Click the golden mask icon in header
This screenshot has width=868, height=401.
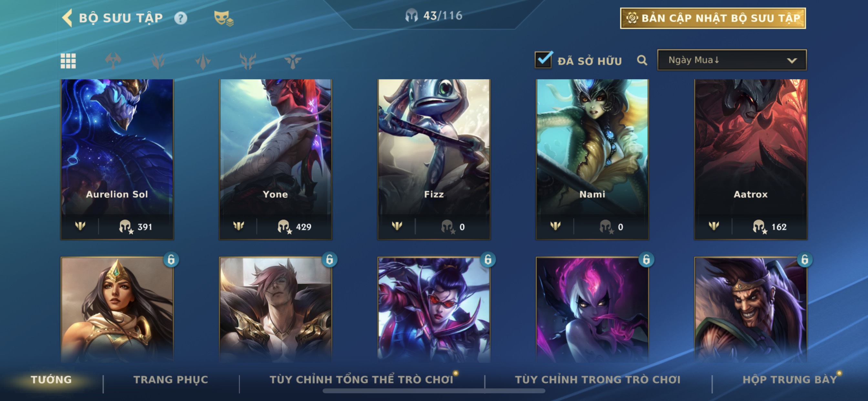[224, 18]
